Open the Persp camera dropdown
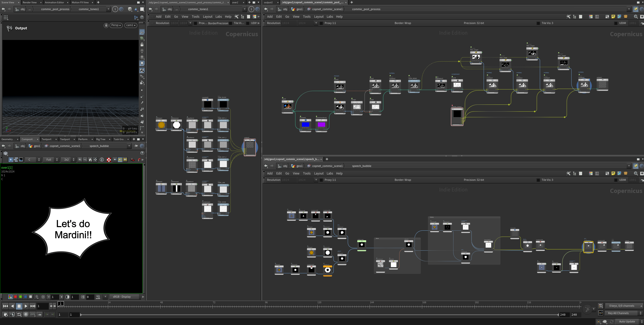 tap(116, 25)
